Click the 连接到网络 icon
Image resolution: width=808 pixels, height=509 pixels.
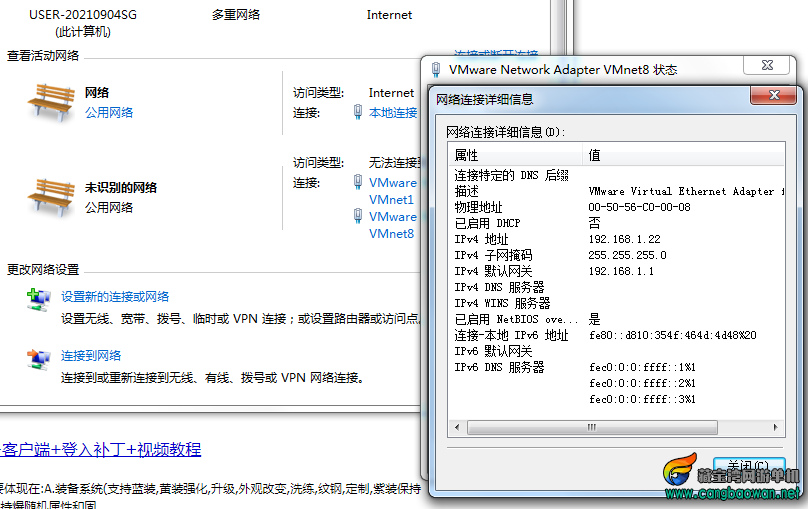38,359
